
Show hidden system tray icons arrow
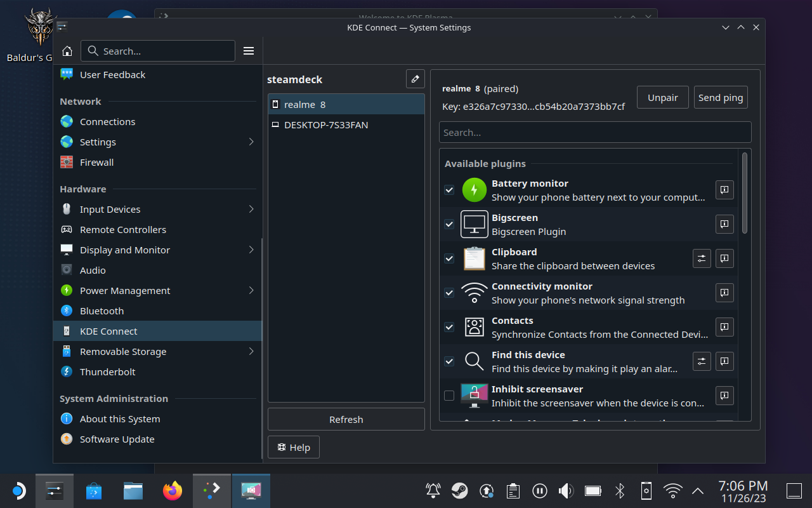tap(697, 490)
